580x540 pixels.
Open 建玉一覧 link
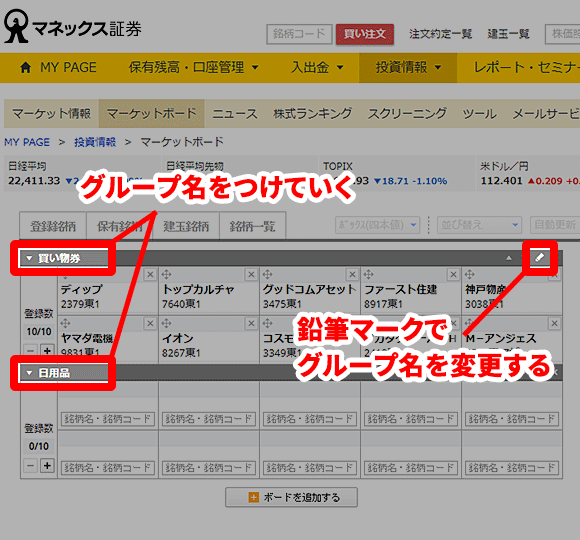509,34
